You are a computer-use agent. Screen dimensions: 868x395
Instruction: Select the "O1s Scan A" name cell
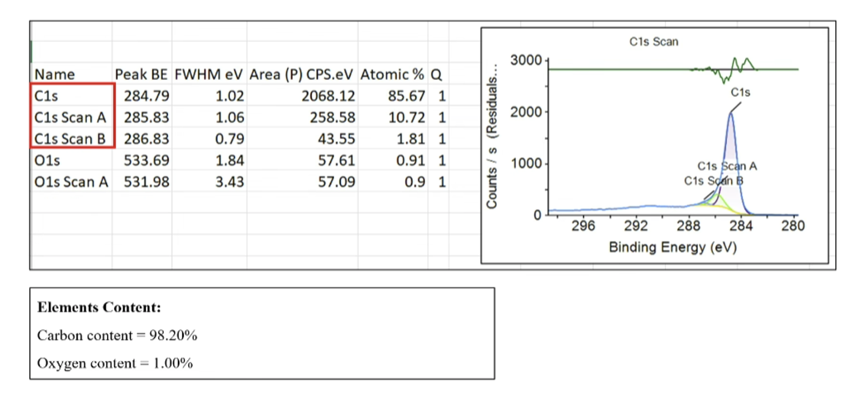pos(71,182)
